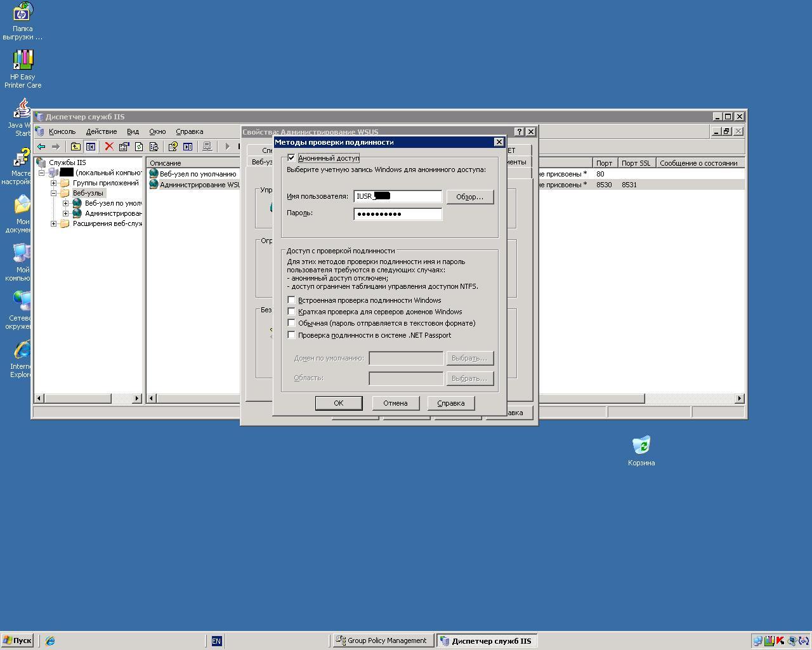Toggle the Анонимный доступ checkbox
The height and width of the screenshot is (650, 812).
coord(292,157)
